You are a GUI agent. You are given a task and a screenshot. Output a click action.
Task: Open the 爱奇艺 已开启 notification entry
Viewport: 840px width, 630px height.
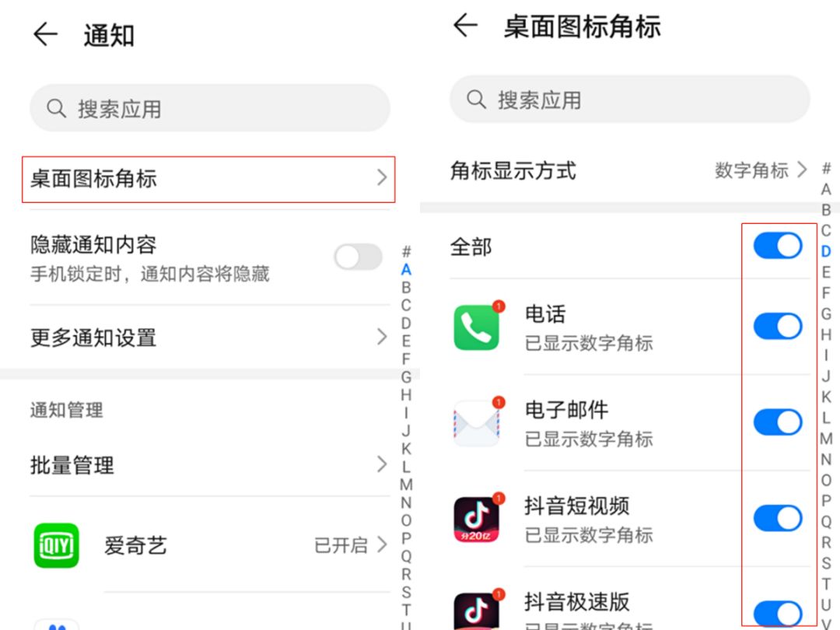[209, 545]
